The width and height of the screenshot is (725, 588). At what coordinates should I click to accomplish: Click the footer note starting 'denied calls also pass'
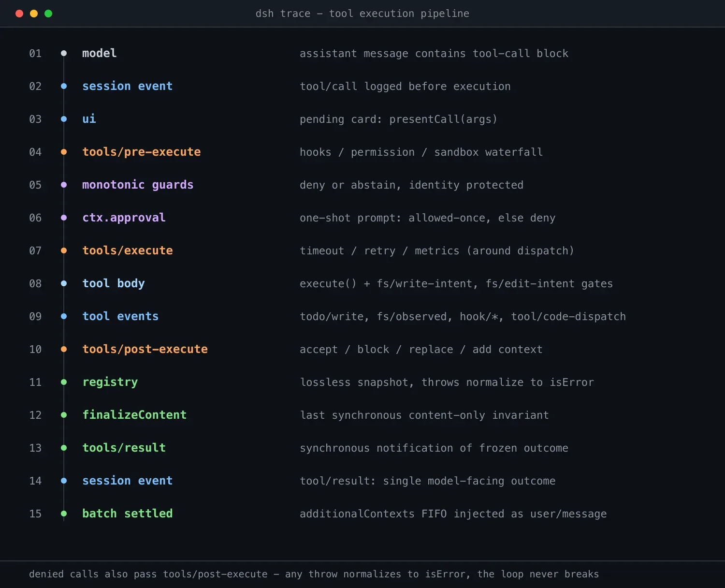(314, 574)
